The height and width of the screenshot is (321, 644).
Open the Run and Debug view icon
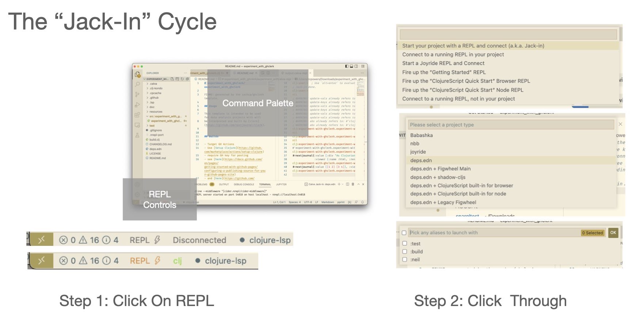coord(137,105)
